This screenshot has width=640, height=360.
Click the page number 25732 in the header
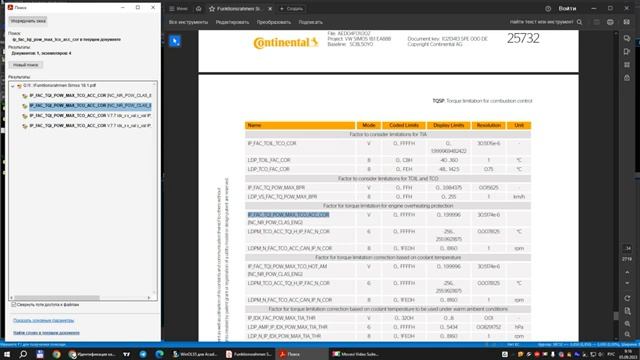point(523,38)
